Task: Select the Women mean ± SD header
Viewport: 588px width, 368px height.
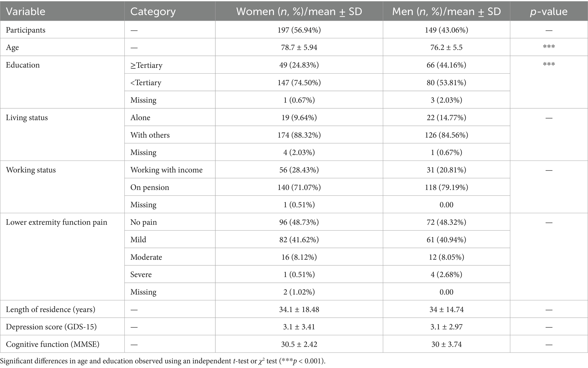Action: coord(299,12)
